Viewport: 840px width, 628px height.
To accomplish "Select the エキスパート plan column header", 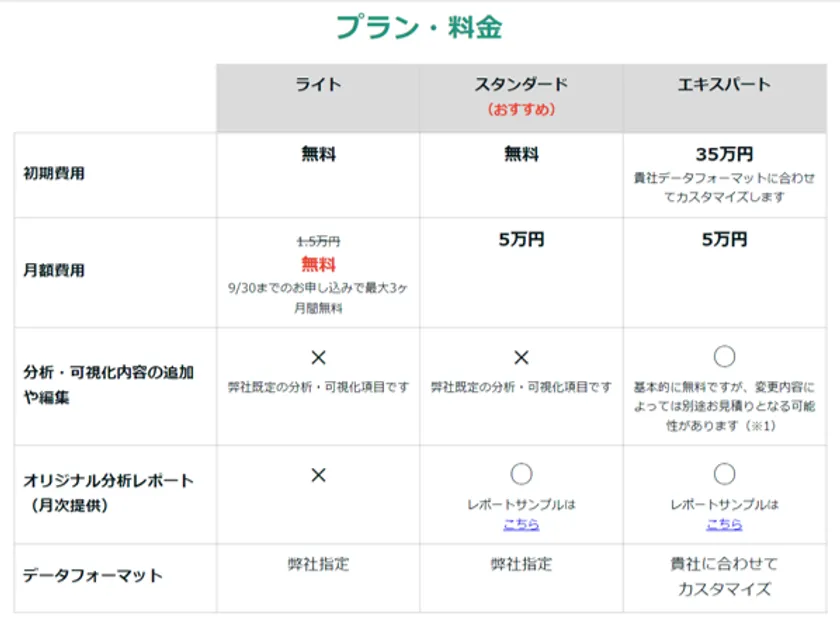I will click(x=724, y=85).
